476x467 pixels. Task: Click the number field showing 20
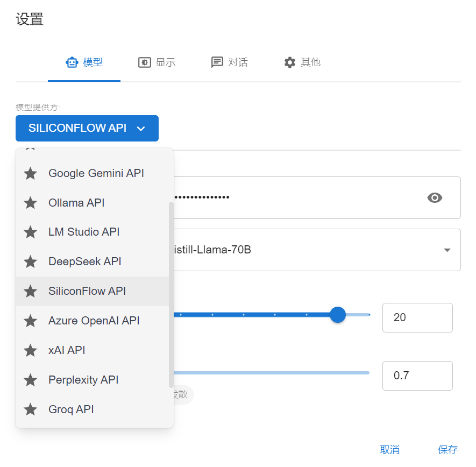[417, 317]
